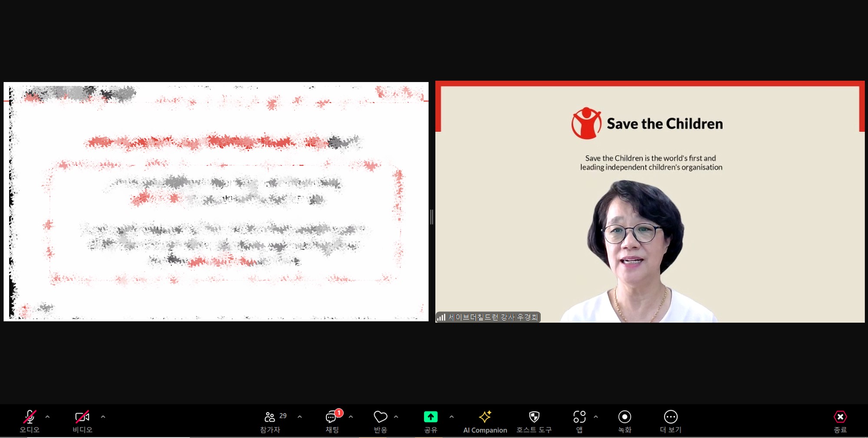The width and height of the screenshot is (868, 438).
Task: Expand the participants chevron menu
Action: tap(299, 417)
